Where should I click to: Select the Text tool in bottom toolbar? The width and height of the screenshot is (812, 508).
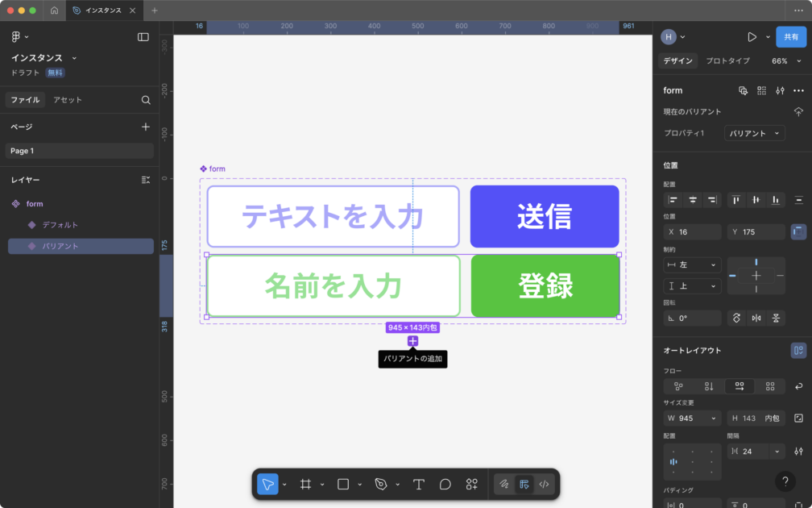pos(419,484)
